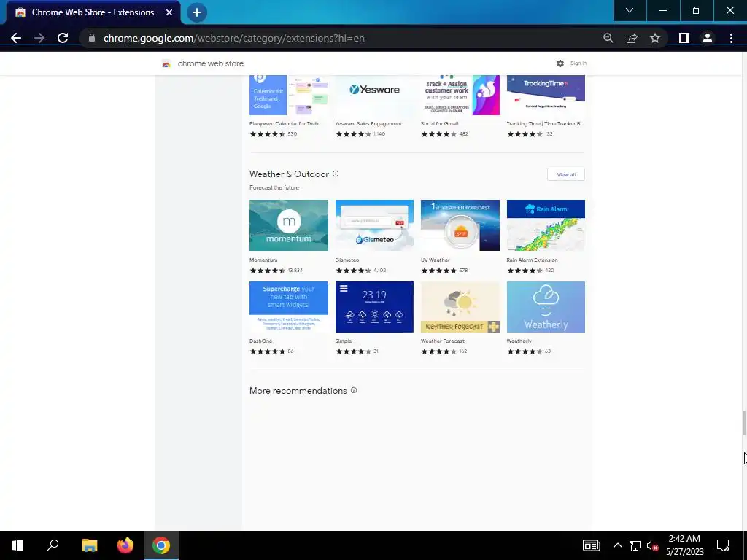The width and height of the screenshot is (747, 560).
Task: Bookmark this tab with the star icon
Action: click(655, 38)
